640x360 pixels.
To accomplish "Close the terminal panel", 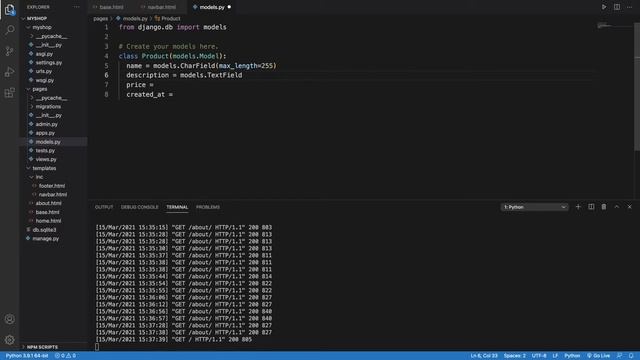I will pos(629,207).
